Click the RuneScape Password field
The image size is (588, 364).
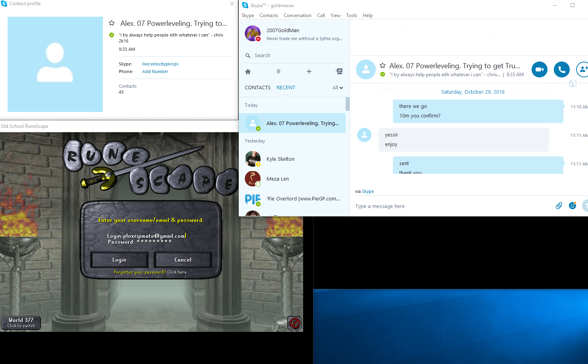140,242
